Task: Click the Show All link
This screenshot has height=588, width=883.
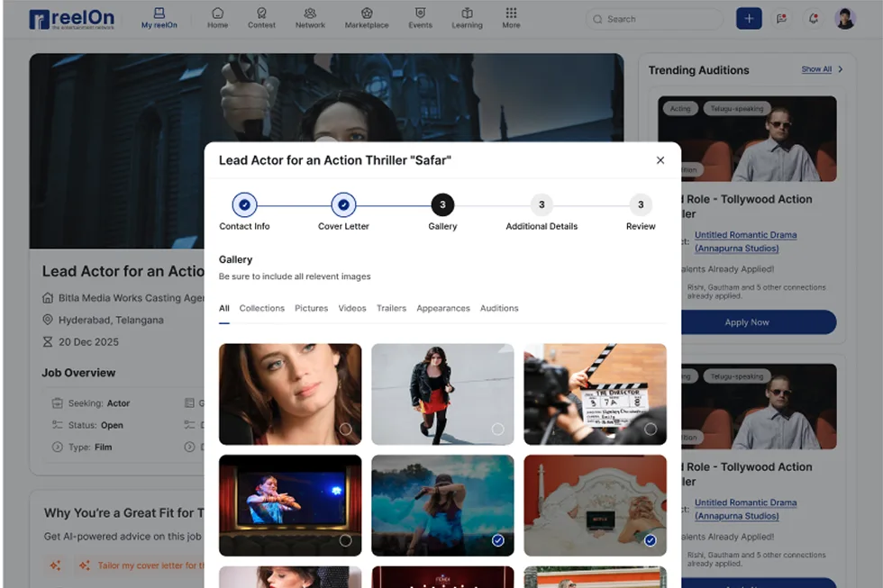Action: 816,69
